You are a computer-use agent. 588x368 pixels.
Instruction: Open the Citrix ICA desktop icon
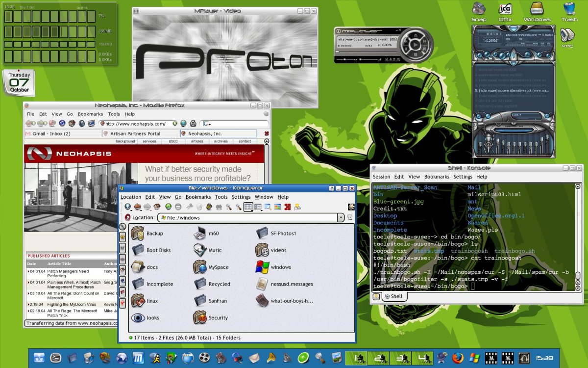(505, 12)
